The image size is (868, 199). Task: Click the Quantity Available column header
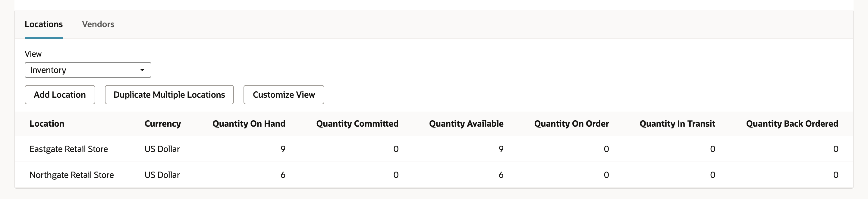pos(466,124)
